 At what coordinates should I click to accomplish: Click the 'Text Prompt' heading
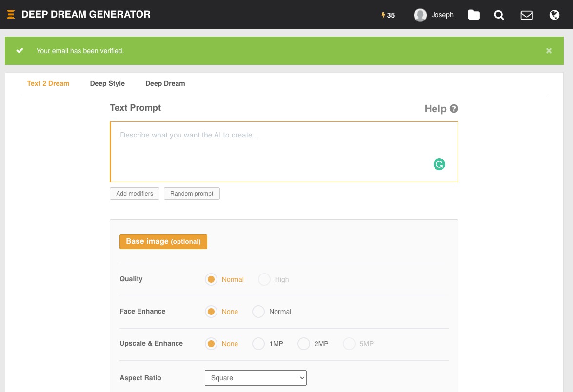pos(135,108)
